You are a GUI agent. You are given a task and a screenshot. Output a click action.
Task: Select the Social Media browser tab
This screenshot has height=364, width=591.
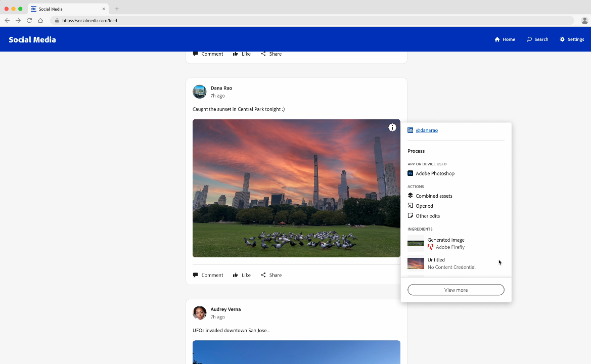[x=68, y=9]
